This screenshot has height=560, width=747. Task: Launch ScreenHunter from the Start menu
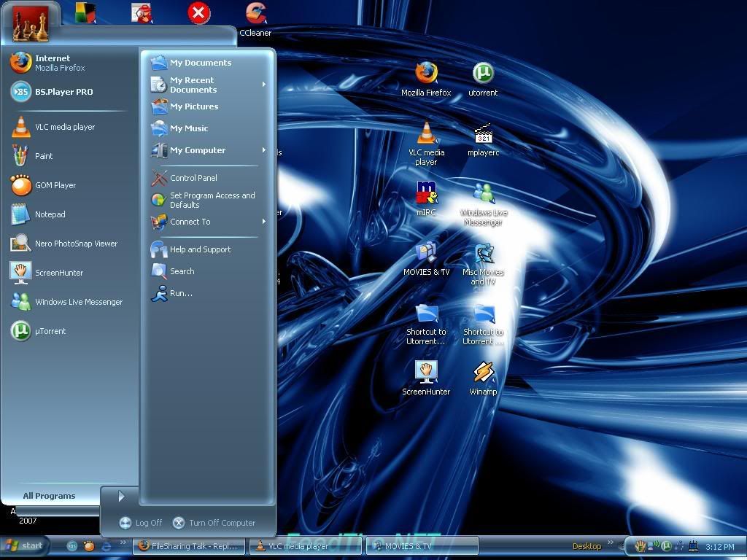69,273
